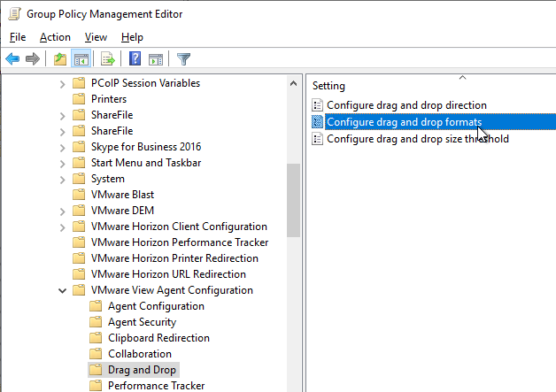Click the policy icon beside Configure drag and drop direction
Image resolution: width=556 pixels, height=392 pixels.
(x=317, y=105)
